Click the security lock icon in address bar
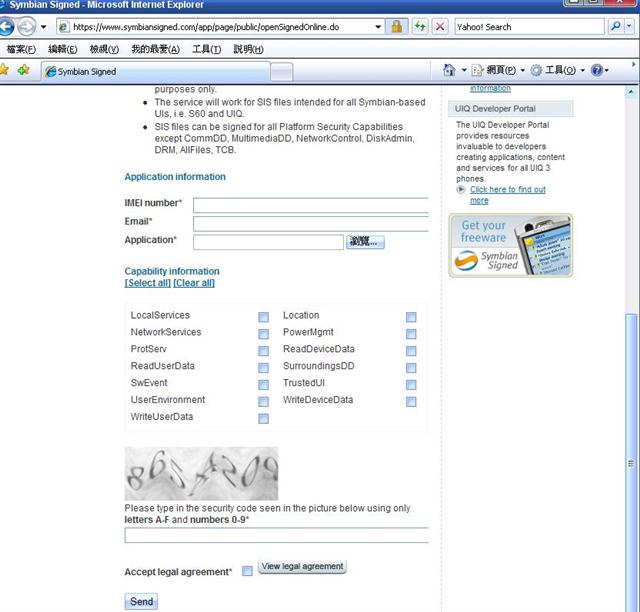This screenshot has width=640, height=612. pos(396,27)
